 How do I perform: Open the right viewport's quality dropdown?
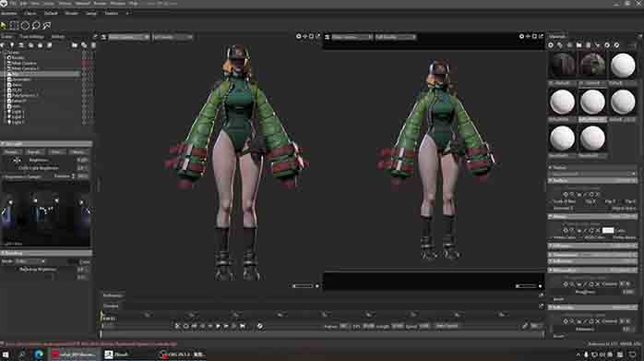click(x=395, y=37)
